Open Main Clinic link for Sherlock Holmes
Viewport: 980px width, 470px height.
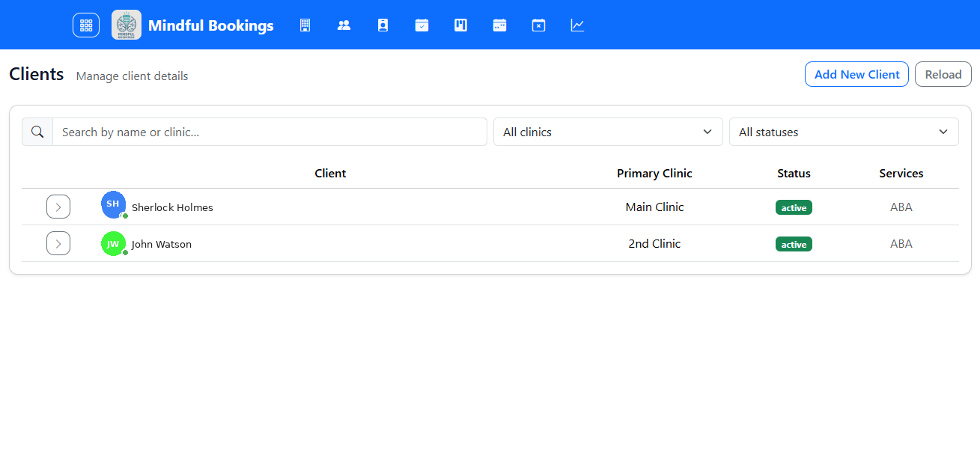pos(654,207)
